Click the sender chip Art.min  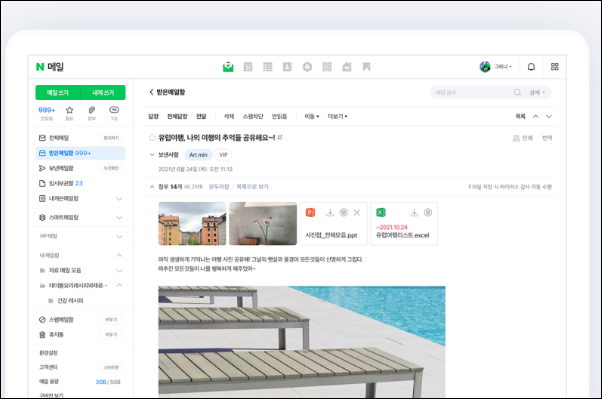tap(198, 155)
